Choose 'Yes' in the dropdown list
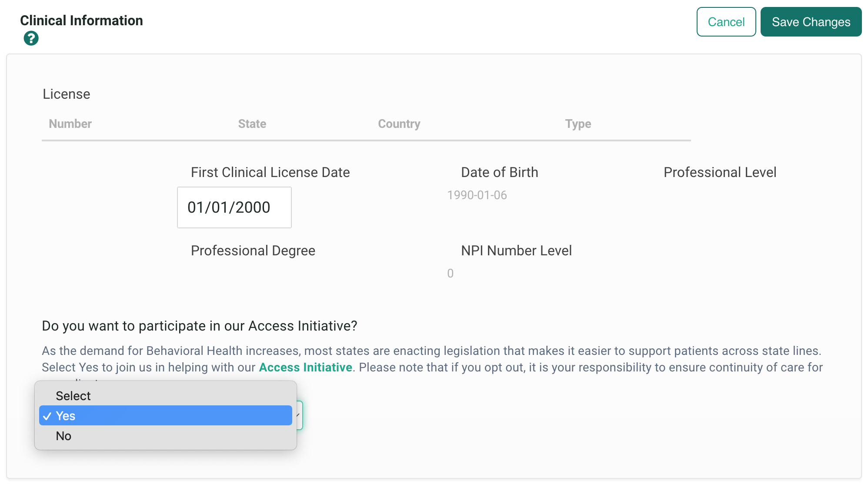Image resolution: width=868 pixels, height=488 pixels. (166, 416)
